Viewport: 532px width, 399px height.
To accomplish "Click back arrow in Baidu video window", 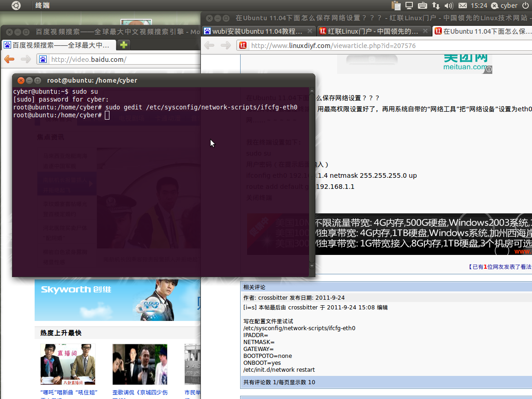I will pyautogui.click(x=9, y=60).
